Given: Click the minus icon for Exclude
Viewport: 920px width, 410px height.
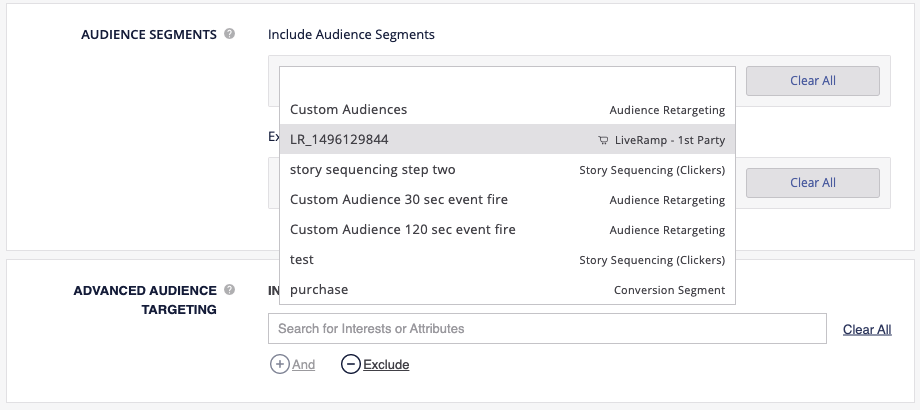Looking at the screenshot, I should (351, 365).
